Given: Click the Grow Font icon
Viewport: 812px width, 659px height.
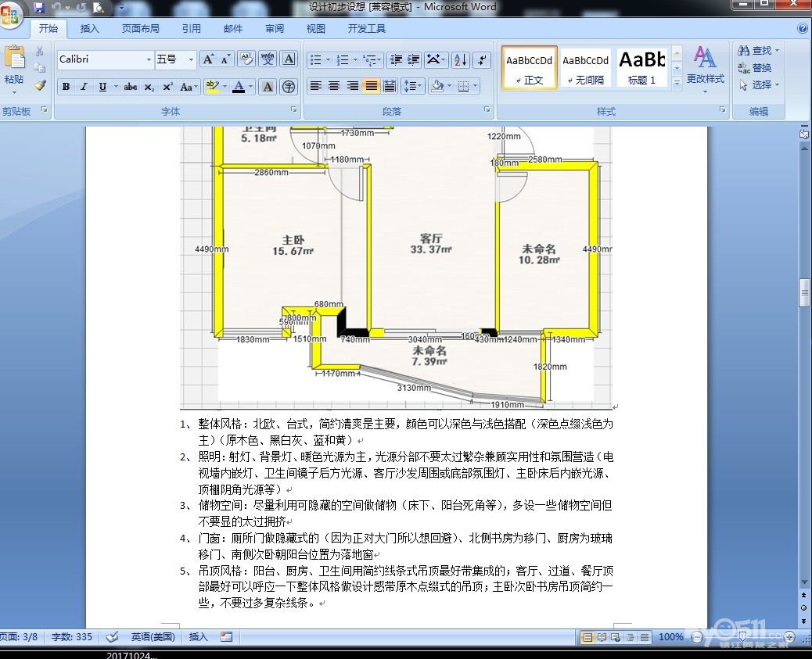Looking at the screenshot, I should coord(207,59).
